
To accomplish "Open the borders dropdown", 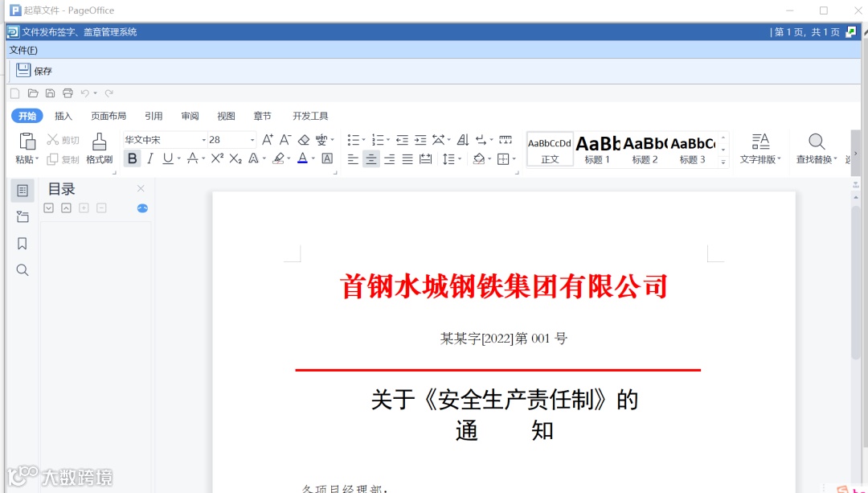I will [x=514, y=159].
